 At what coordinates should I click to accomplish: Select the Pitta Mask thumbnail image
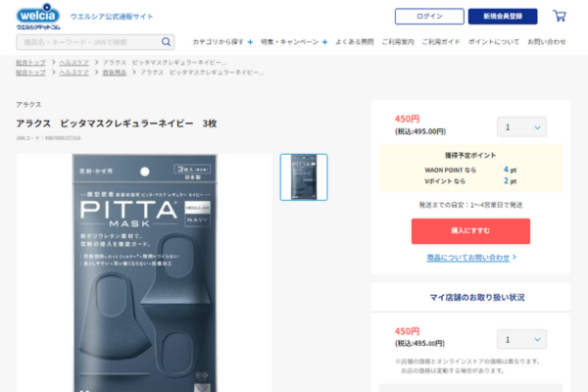304,177
